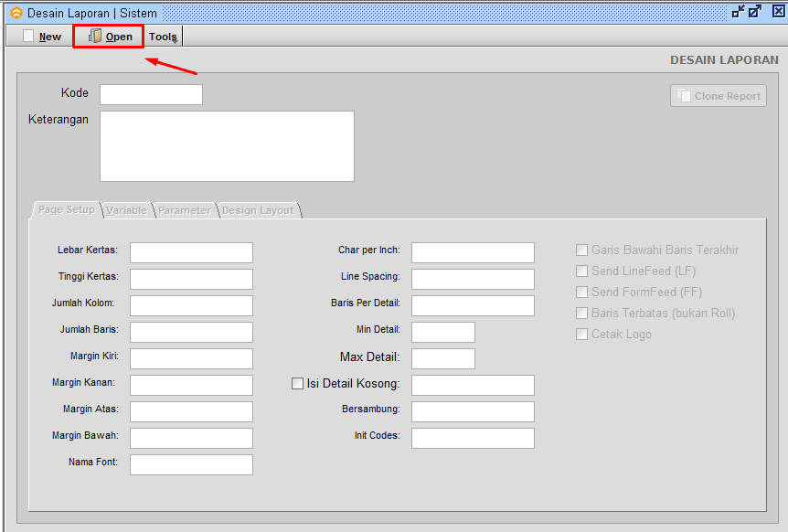Image resolution: width=788 pixels, height=532 pixels.
Task: Click the orange app logo in title bar
Action: coord(16,13)
